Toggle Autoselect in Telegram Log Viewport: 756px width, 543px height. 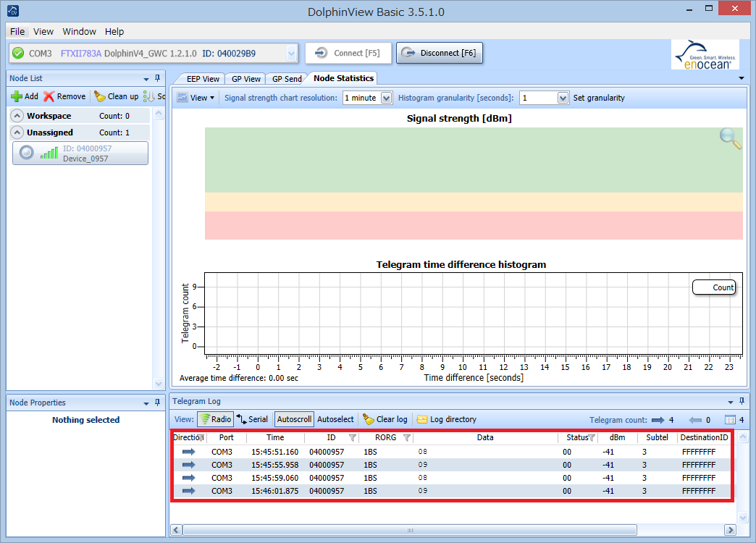[x=335, y=419]
